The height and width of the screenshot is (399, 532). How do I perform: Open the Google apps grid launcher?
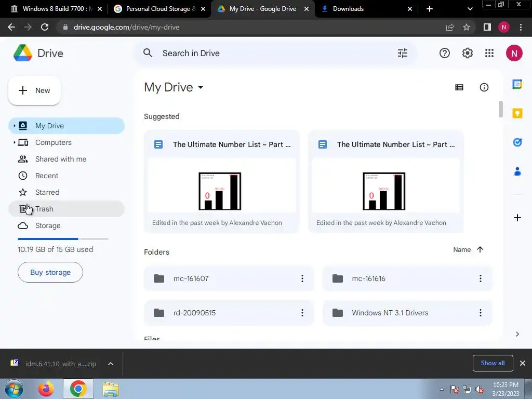click(x=489, y=53)
